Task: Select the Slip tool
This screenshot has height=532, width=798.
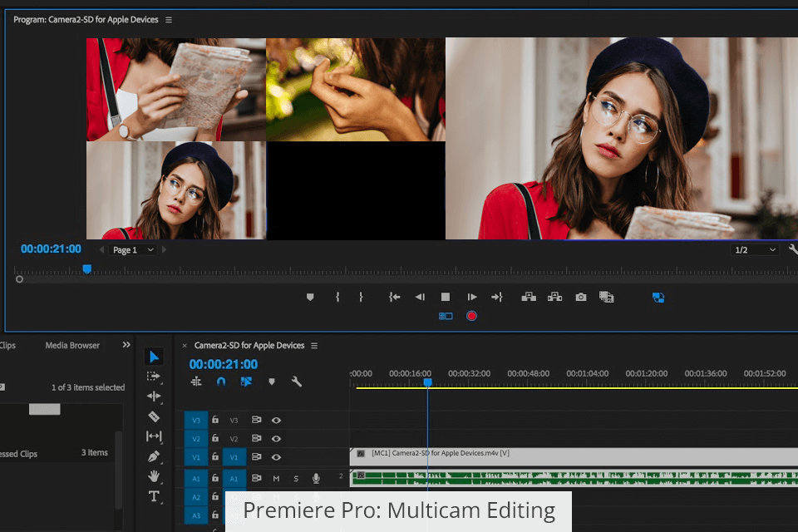Action: [154, 436]
